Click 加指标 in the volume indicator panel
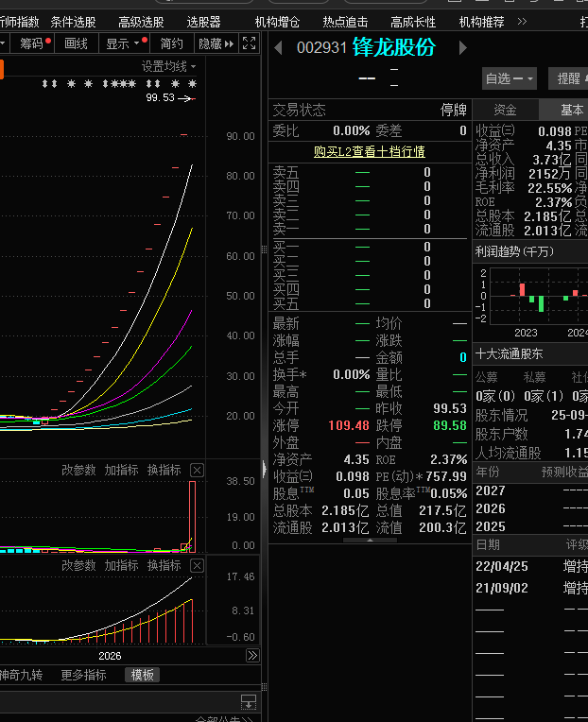 click(x=122, y=470)
